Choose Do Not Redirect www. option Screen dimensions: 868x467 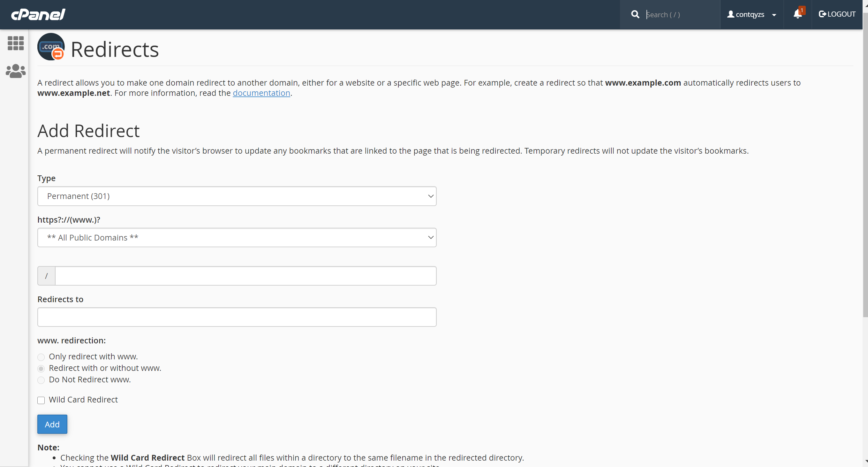click(41, 380)
